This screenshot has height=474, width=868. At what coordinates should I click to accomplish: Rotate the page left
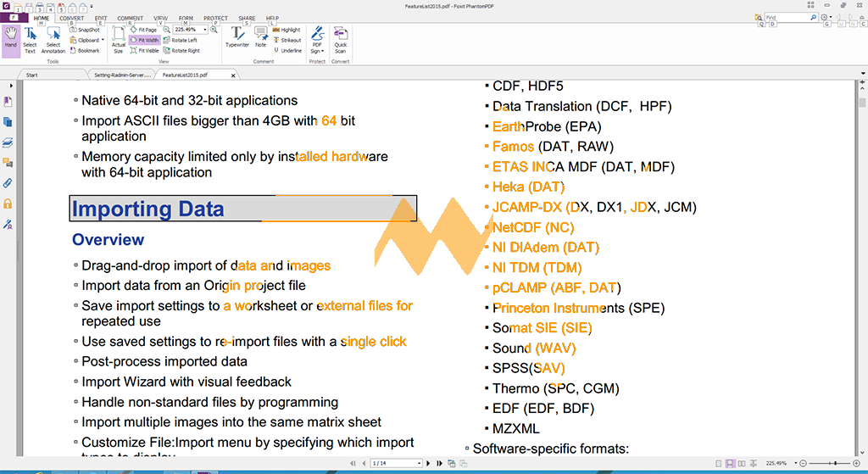(x=181, y=40)
